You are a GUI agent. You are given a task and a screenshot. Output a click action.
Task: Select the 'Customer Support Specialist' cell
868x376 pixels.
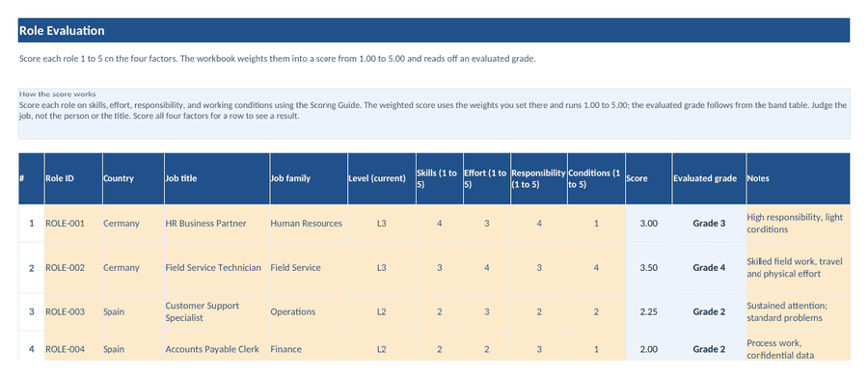pyautogui.click(x=217, y=311)
